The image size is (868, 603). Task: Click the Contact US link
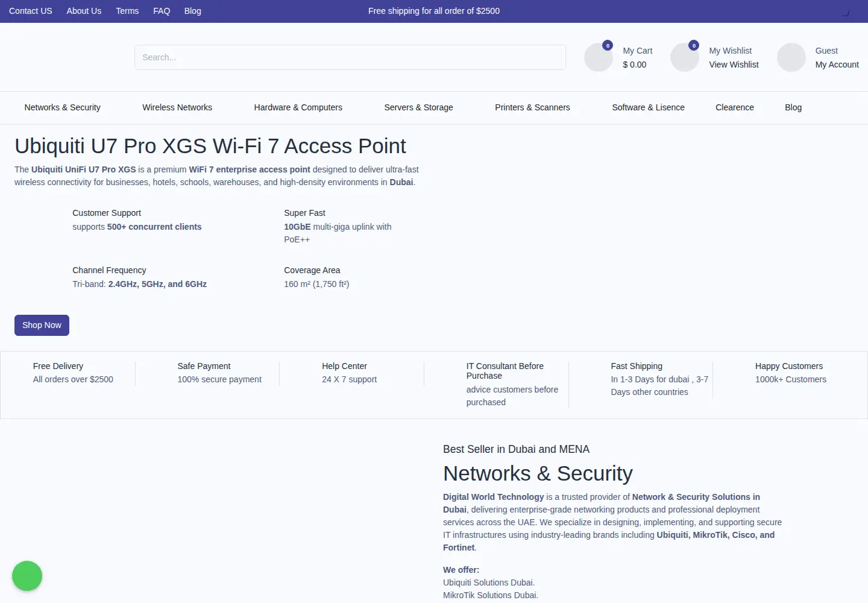pos(31,11)
